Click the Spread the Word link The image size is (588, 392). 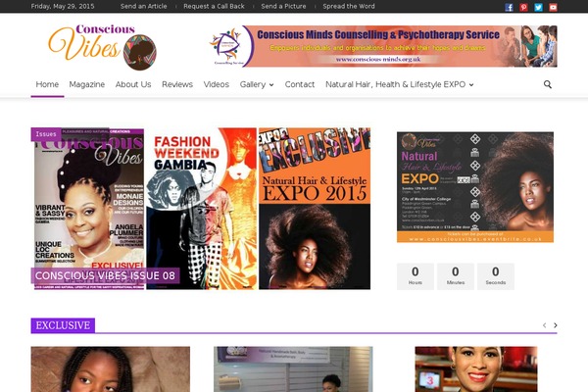(x=349, y=7)
